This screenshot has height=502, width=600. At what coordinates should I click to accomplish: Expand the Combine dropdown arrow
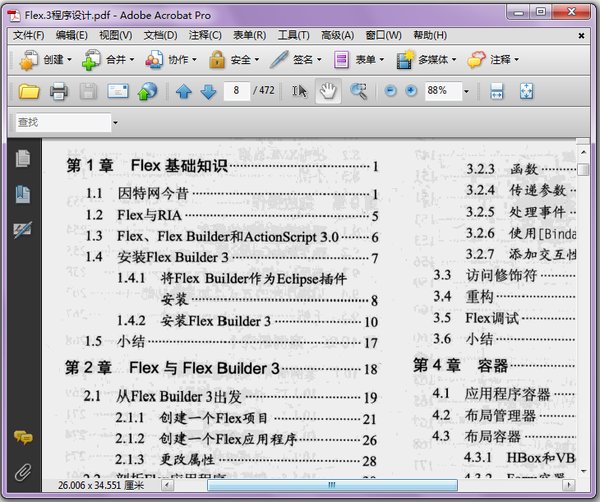click(132, 60)
